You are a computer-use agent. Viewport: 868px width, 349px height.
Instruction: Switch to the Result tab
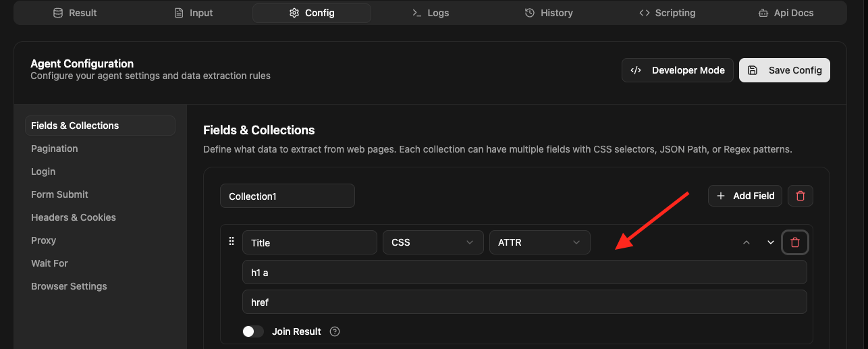(75, 13)
